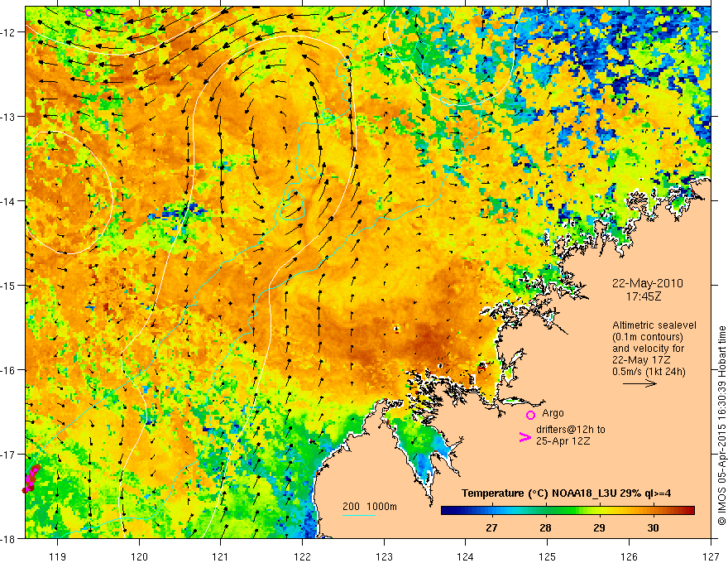Viewport: 728px width, 563px height.
Task: Click the magenta Argo legend circle
Action: (530, 415)
